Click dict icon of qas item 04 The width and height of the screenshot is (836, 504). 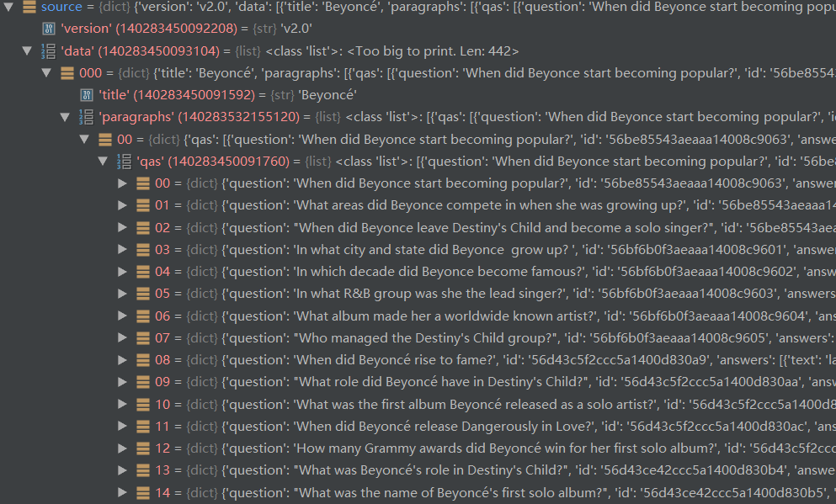[143, 273]
